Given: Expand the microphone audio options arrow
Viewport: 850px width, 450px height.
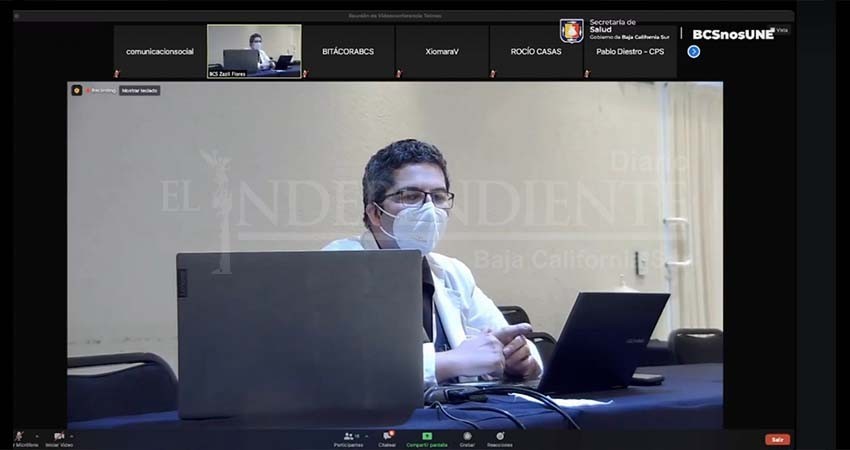Looking at the screenshot, I should click(36, 436).
